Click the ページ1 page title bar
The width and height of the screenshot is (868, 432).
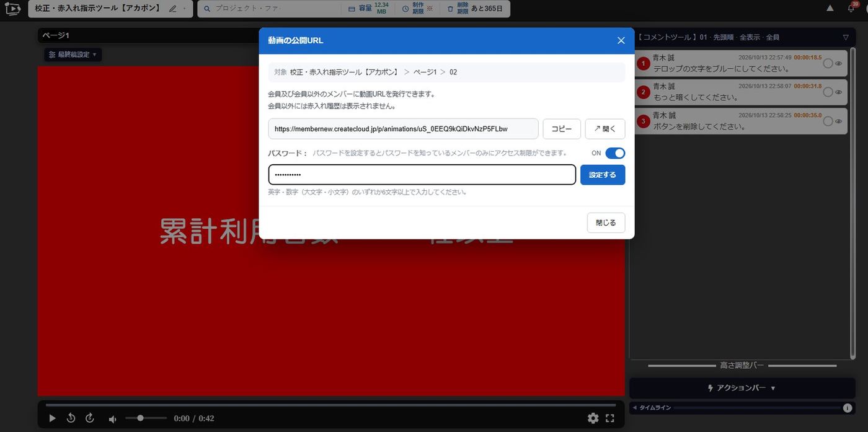coord(148,35)
